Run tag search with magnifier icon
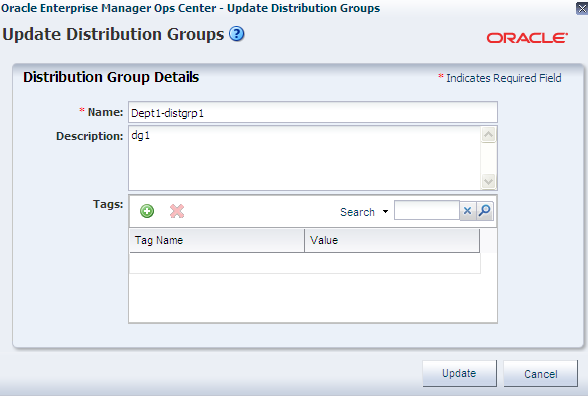Screen dimensions: 588x396 tap(484, 211)
